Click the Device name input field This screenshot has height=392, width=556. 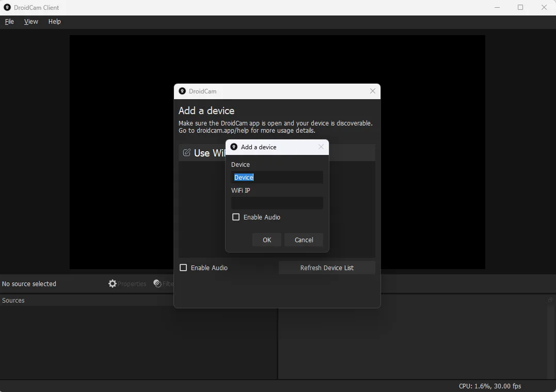pyautogui.click(x=277, y=177)
